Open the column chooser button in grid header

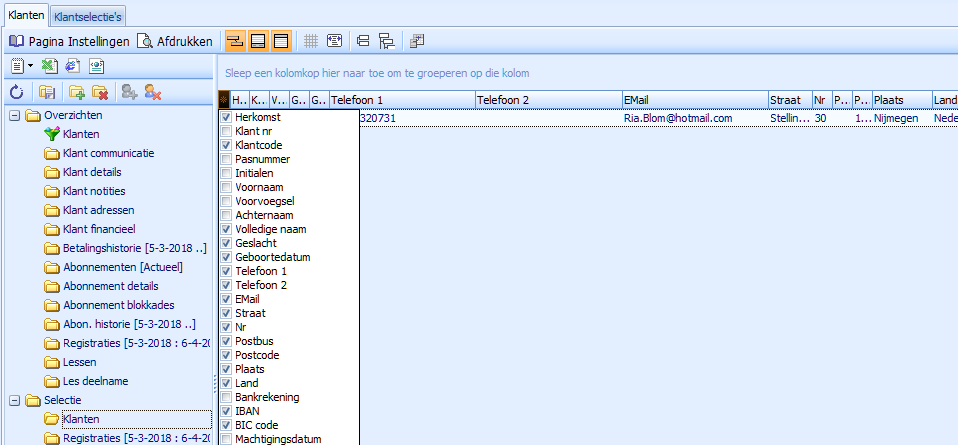(x=224, y=100)
